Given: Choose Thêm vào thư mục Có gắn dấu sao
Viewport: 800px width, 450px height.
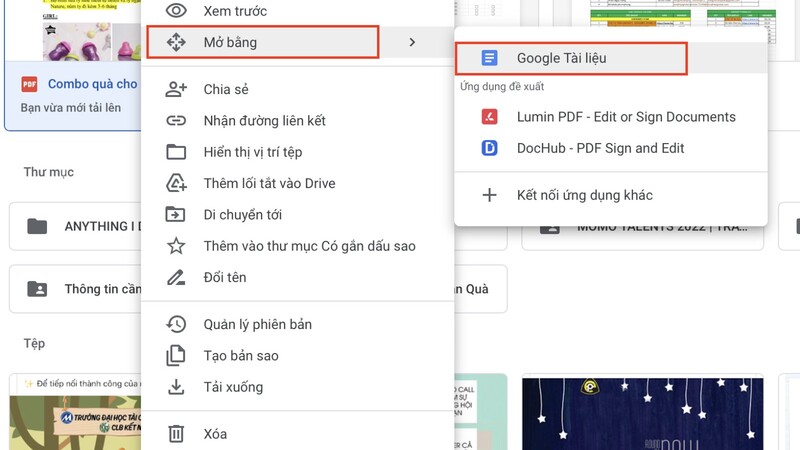Looking at the screenshot, I should click(297, 246).
